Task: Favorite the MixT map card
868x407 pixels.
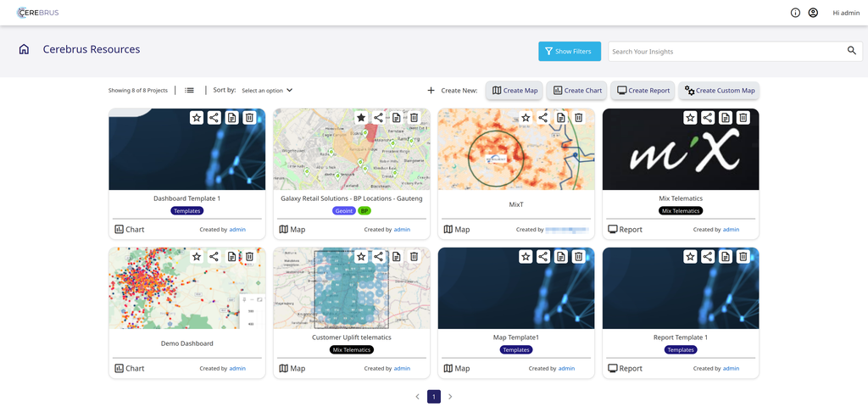Action: (x=526, y=117)
